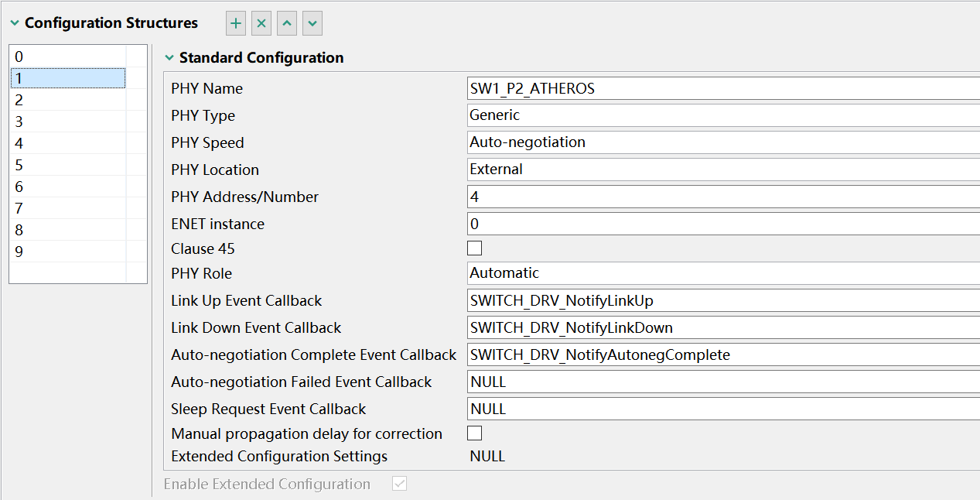Screen dimensions: 980x500
Task: Delete the selected configuration structure
Action: click(261, 23)
